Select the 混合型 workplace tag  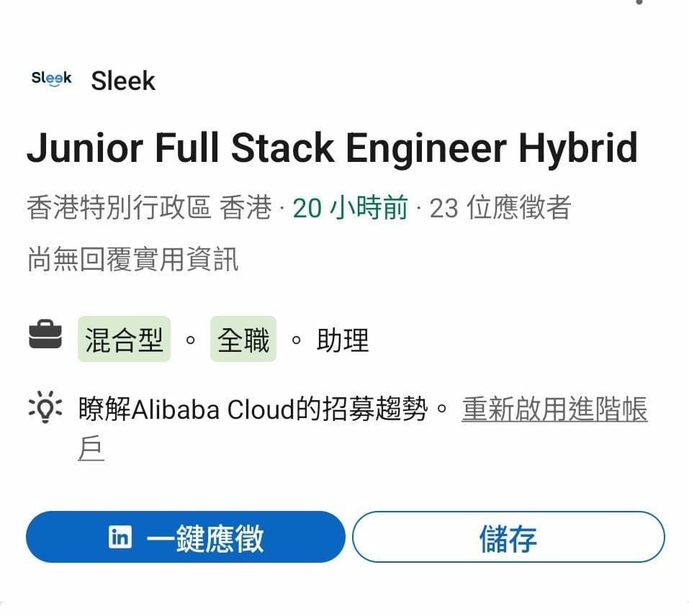point(124,339)
